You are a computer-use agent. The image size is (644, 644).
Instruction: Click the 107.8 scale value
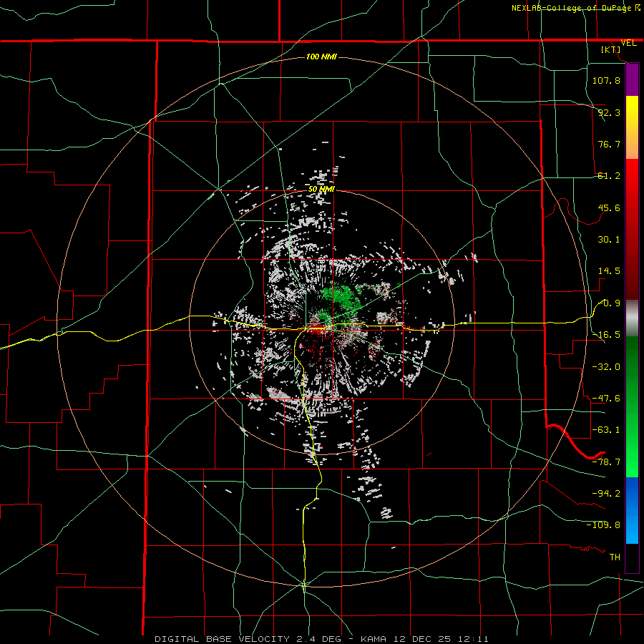coord(606,80)
